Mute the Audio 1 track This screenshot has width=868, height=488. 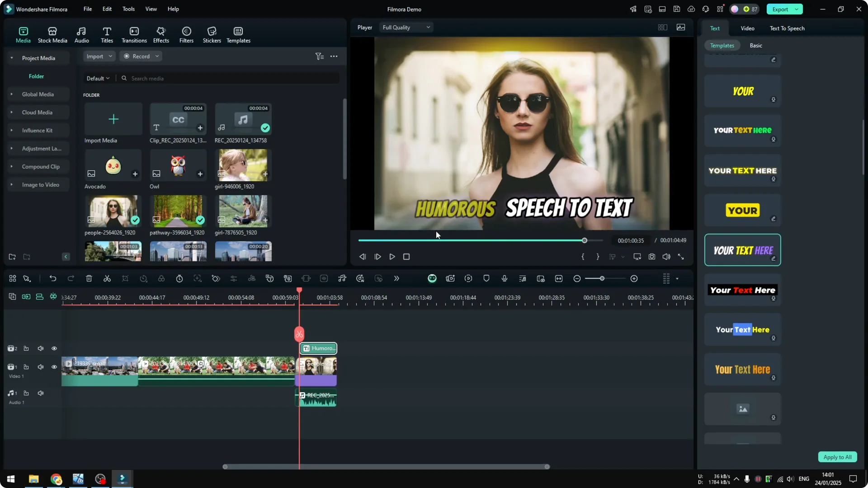tap(41, 393)
